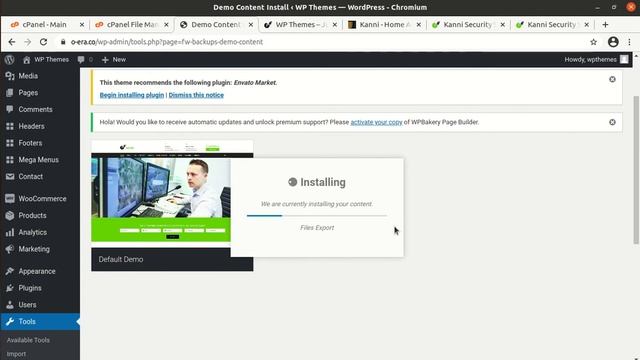Close the cPanel - Main tab
640x360 pixels.
82,25
